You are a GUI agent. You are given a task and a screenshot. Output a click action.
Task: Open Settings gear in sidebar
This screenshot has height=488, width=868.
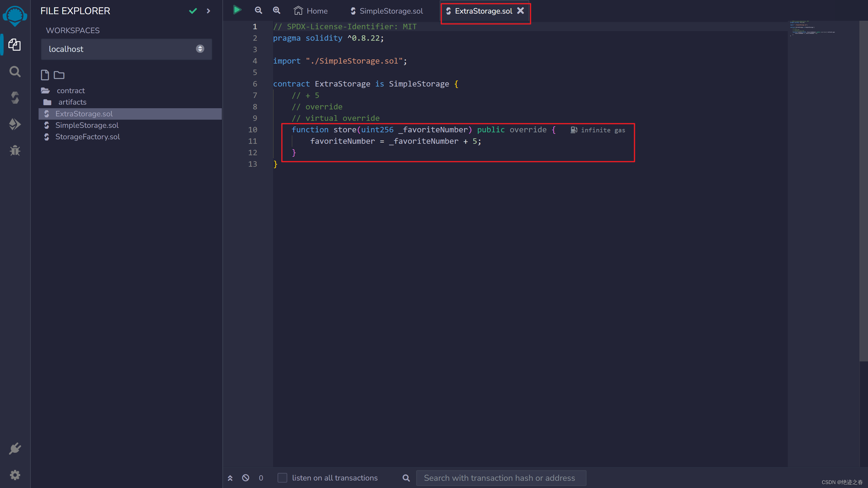coord(15,475)
